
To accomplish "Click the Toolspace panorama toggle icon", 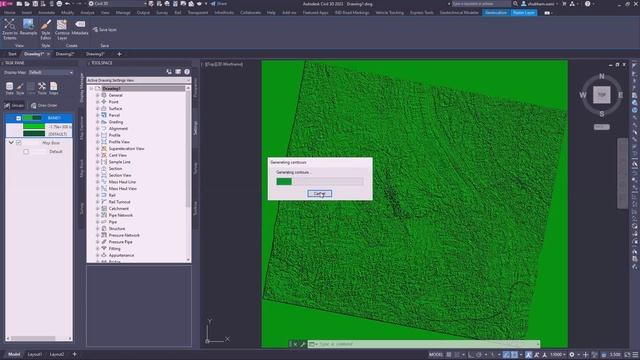I will click(178, 72).
